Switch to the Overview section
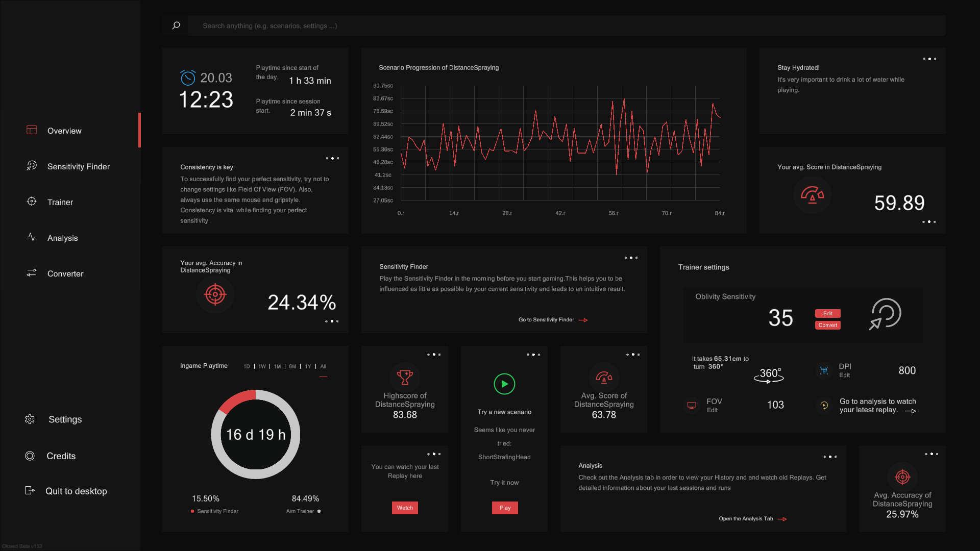980x551 pixels. pos(64,131)
